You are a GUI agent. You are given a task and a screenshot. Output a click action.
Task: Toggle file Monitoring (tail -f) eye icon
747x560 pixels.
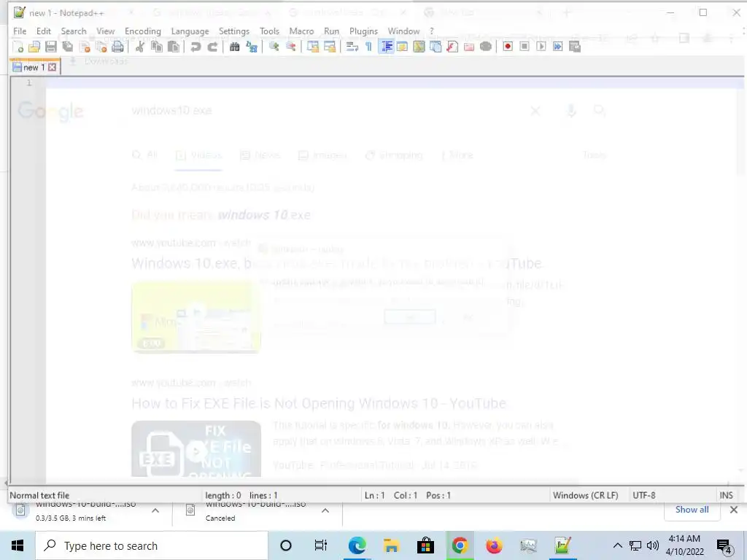pos(485,47)
